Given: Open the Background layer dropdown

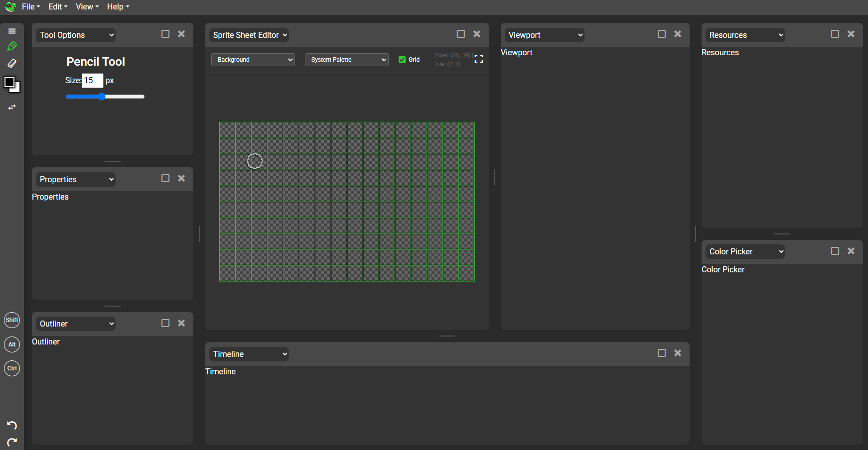Looking at the screenshot, I should (x=253, y=60).
